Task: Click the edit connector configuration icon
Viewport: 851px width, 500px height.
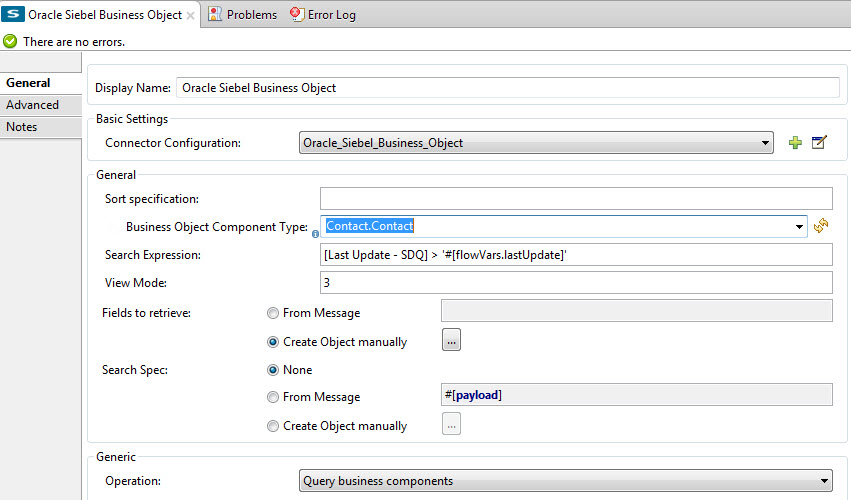Action: 819,143
